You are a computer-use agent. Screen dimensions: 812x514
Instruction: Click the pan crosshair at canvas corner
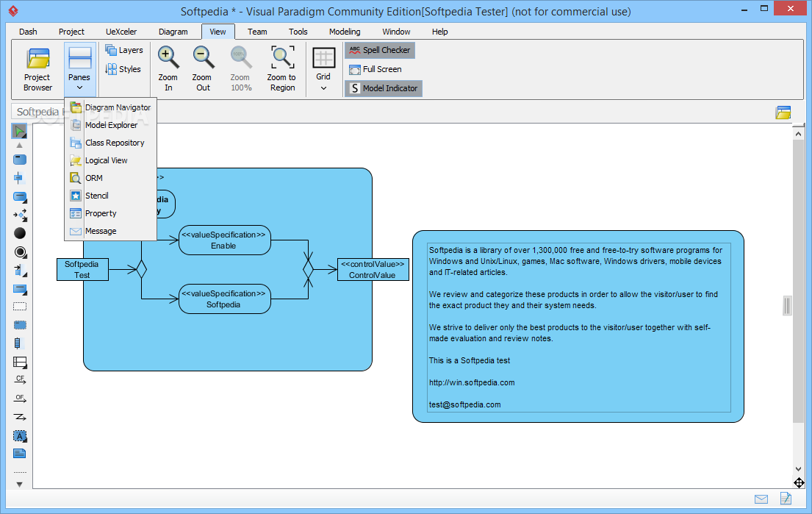coord(799,483)
